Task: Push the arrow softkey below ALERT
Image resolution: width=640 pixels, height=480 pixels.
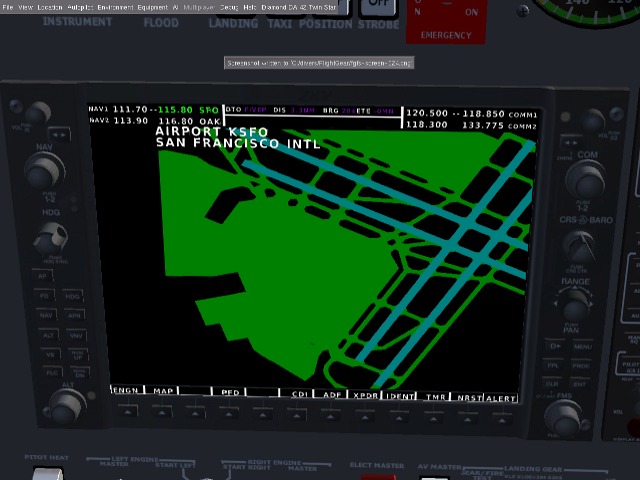Action: tap(502, 420)
